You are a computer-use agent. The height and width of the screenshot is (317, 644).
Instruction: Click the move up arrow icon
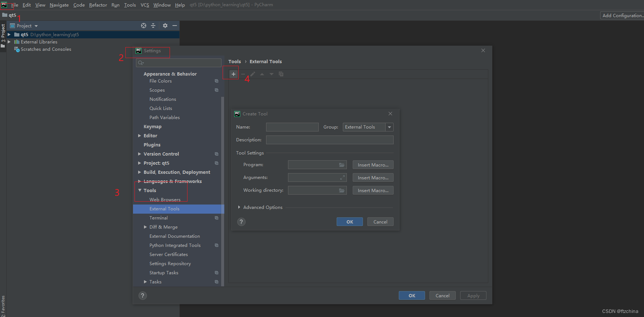coord(262,74)
